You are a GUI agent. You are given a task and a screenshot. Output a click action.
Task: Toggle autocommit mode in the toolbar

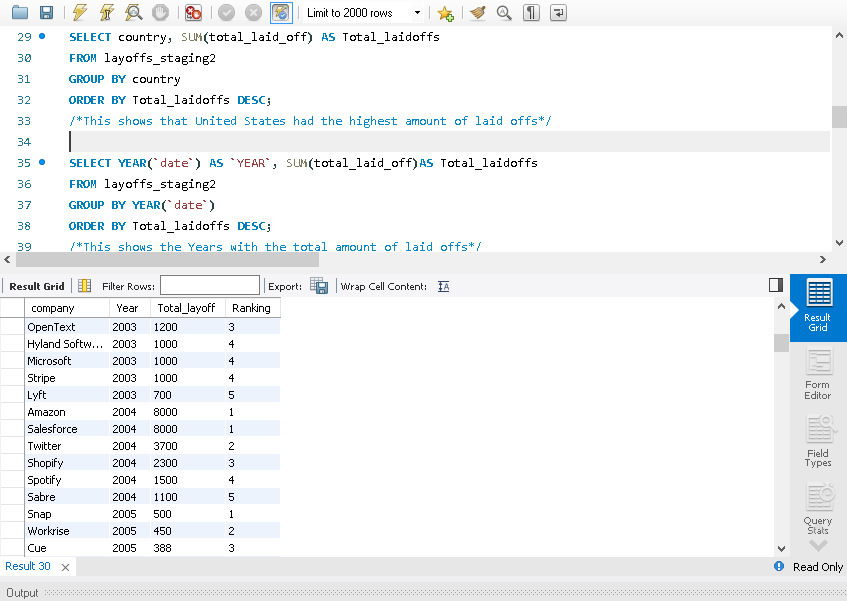pos(280,13)
